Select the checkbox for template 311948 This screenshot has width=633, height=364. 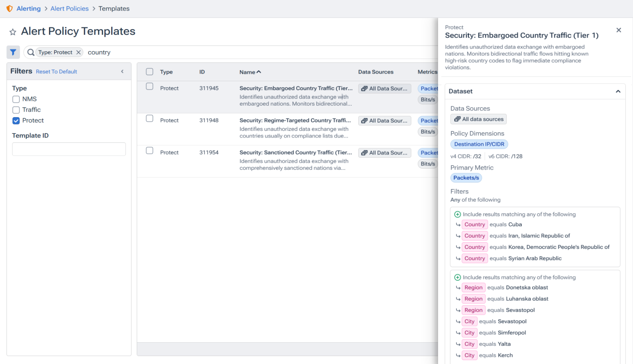click(150, 118)
